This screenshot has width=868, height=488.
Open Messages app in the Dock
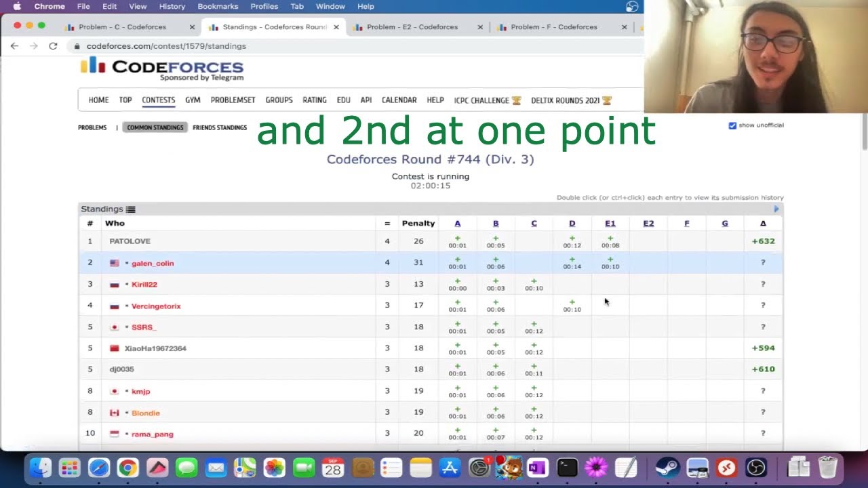coord(186,468)
